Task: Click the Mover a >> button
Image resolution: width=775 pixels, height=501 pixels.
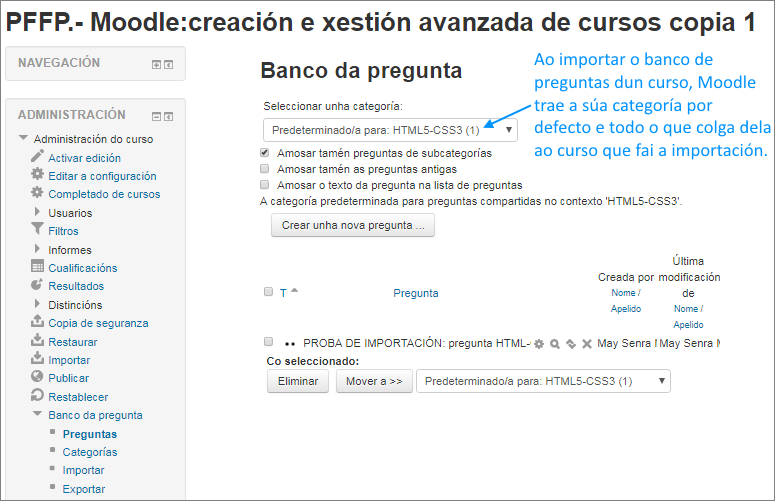Action: point(374,381)
